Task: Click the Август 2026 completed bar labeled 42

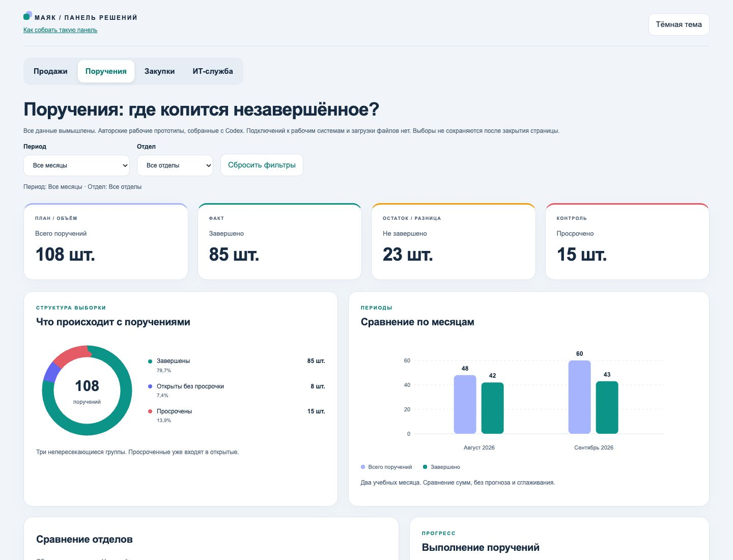Action: 492,408
